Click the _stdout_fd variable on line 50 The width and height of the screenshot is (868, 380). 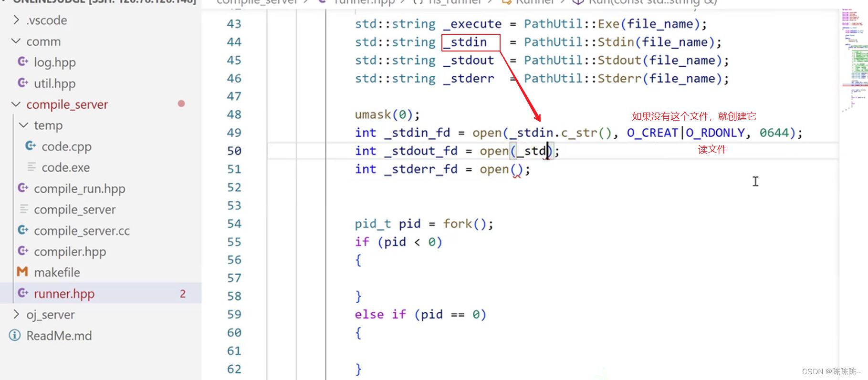pyautogui.click(x=421, y=151)
